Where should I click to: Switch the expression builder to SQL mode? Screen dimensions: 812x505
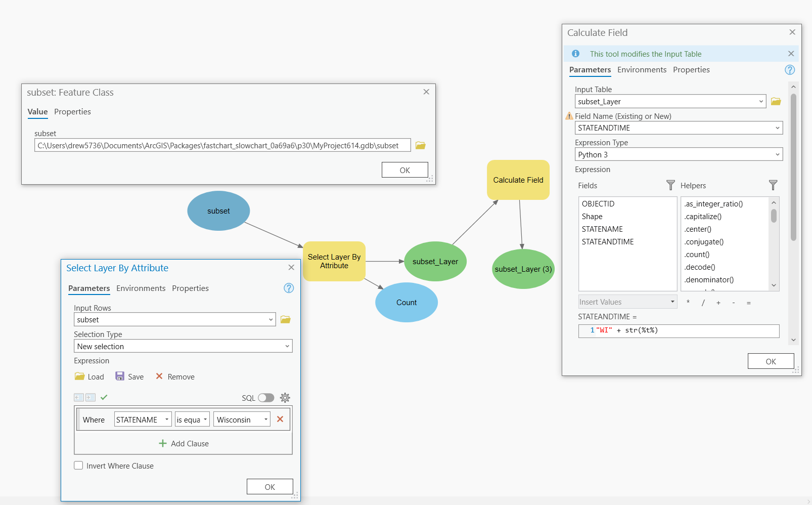(266, 398)
